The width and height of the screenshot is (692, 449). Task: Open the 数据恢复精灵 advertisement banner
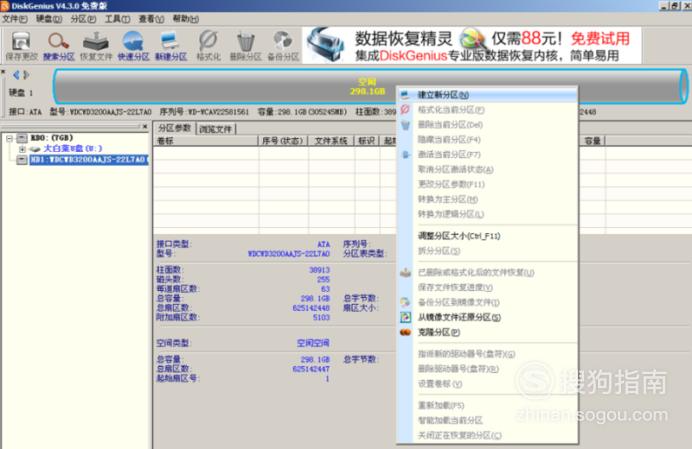pyautogui.click(x=471, y=45)
